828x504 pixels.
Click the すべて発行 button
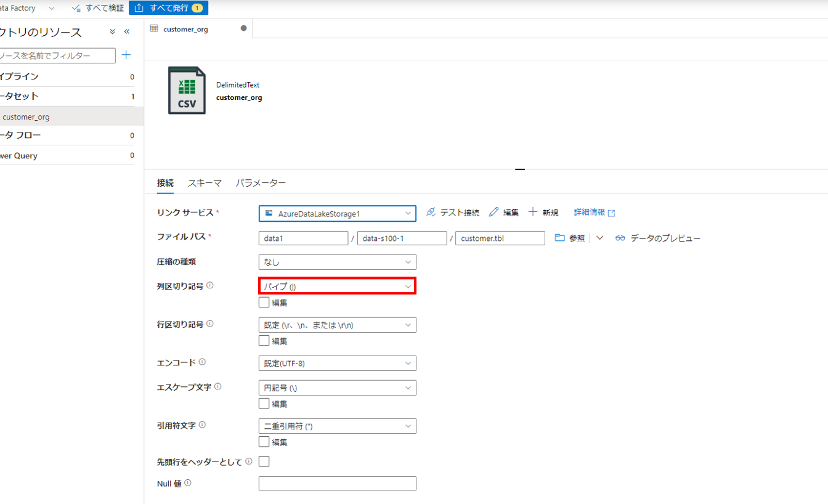tap(168, 8)
